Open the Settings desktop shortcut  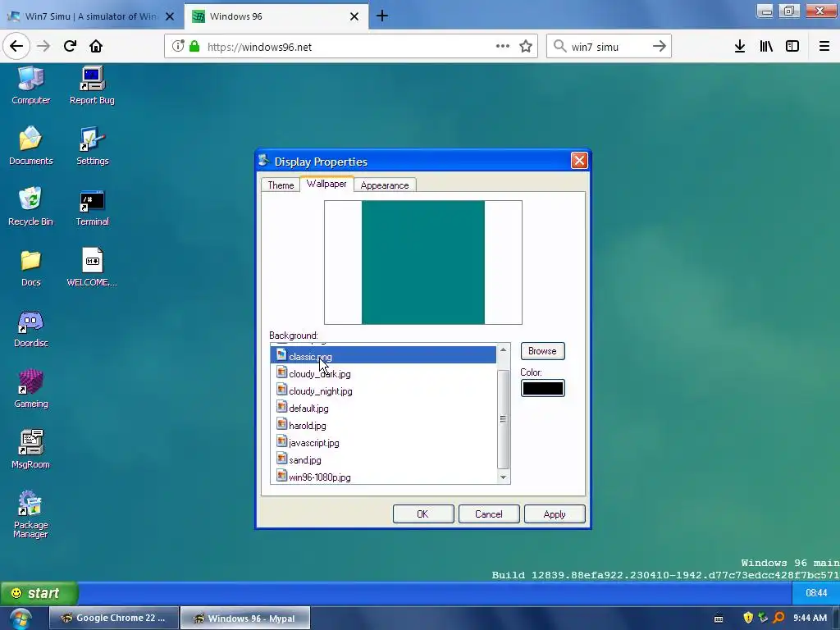92,146
